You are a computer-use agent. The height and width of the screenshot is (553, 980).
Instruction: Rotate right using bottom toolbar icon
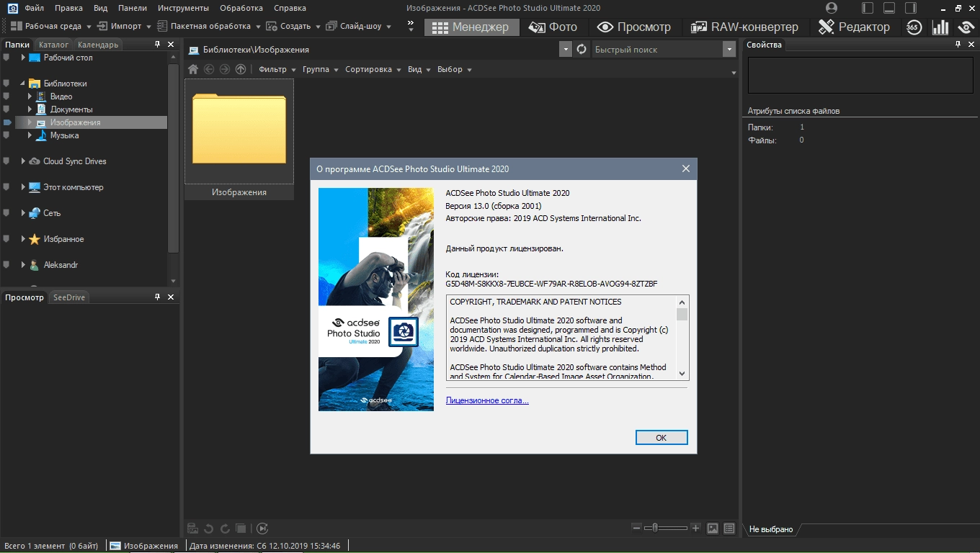click(225, 529)
